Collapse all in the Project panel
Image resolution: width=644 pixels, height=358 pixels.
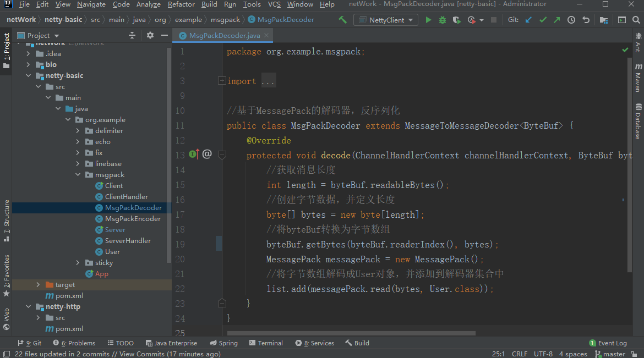pos(132,35)
